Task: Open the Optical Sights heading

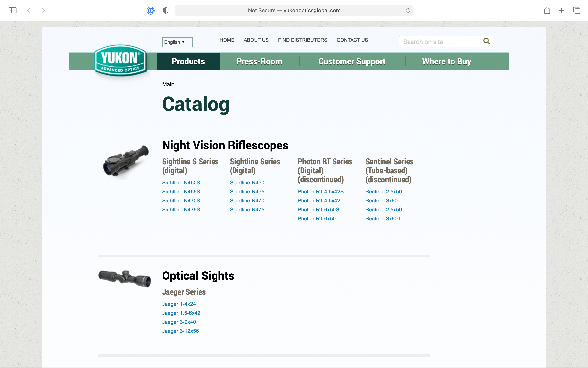Action: (198, 276)
